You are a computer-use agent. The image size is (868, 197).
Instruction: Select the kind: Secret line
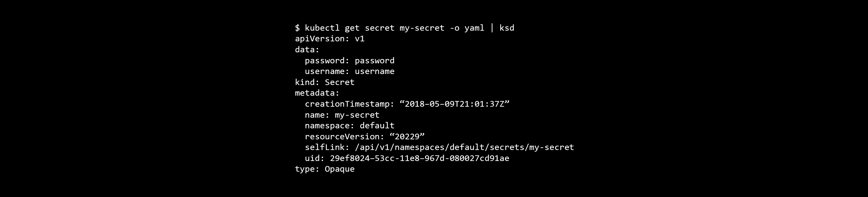[x=325, y=82]
